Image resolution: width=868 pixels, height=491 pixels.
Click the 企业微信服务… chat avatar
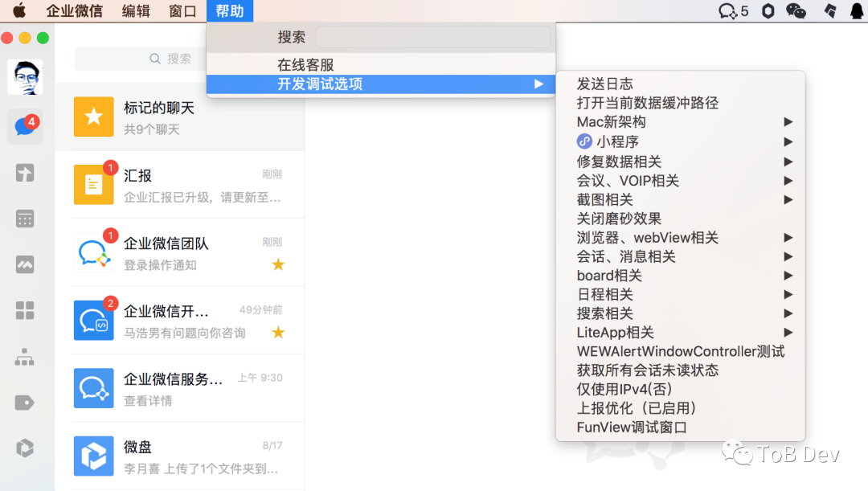point(93,388)
